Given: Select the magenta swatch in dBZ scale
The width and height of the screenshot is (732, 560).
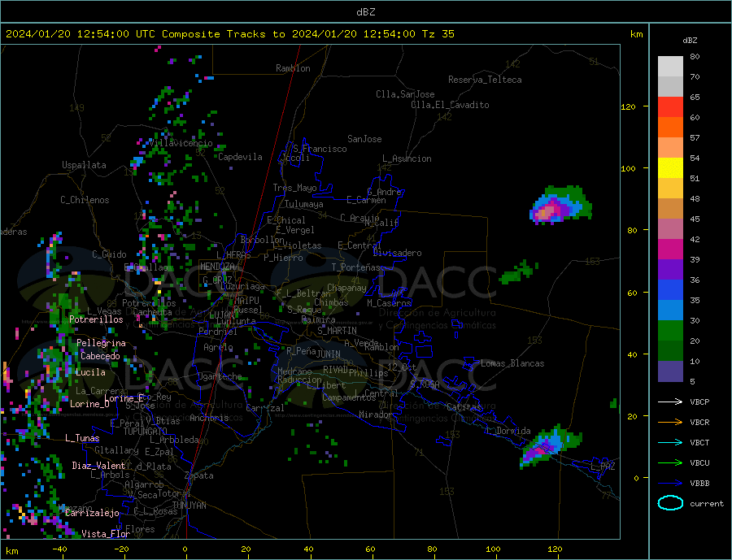Looking at the screenshot, I should [x=670, y=250].
